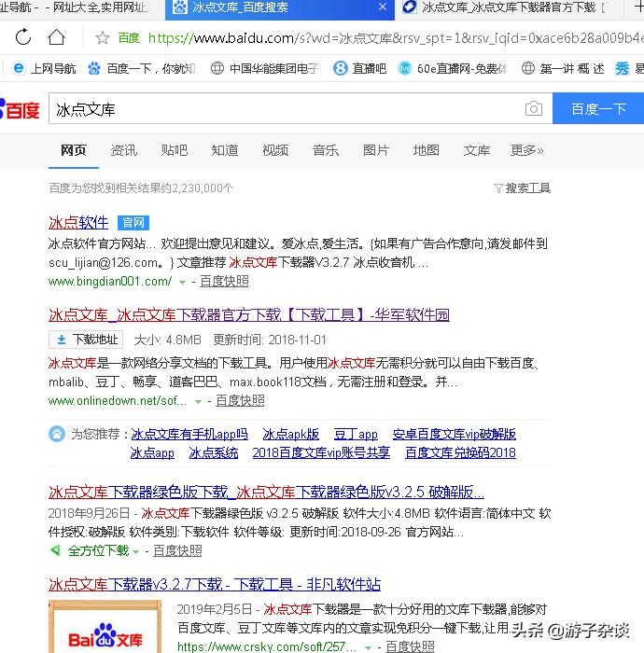Open the 冰点软件 result title
The width and height of the screenshot is (644, 653).
point(78,223)
